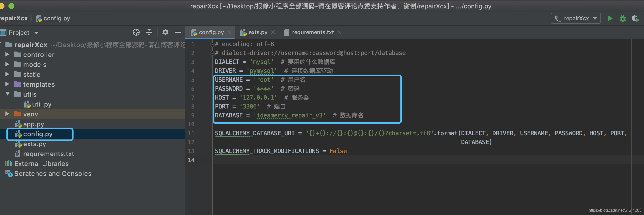Expand the static folder
644x215 pixels.
[x=7, y=74]
